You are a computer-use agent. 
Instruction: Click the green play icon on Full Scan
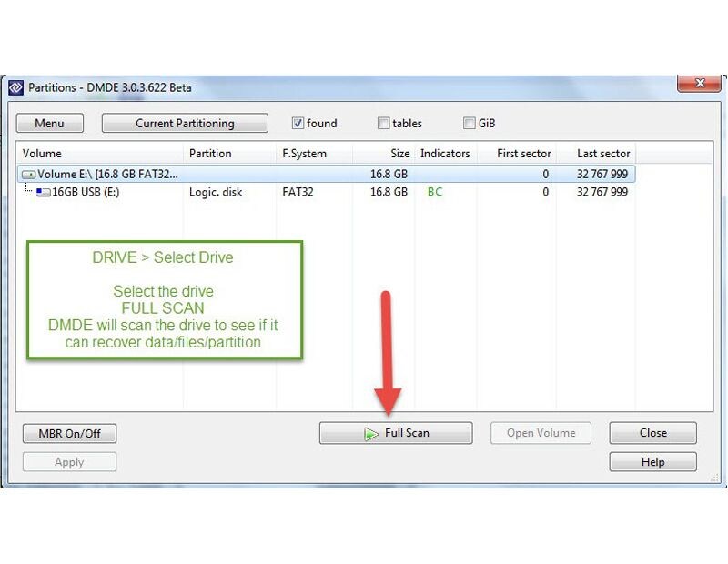click(x=371, y=434)
